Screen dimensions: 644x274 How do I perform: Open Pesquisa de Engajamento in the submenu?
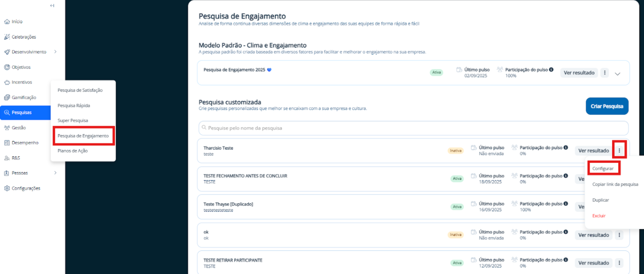83,136
